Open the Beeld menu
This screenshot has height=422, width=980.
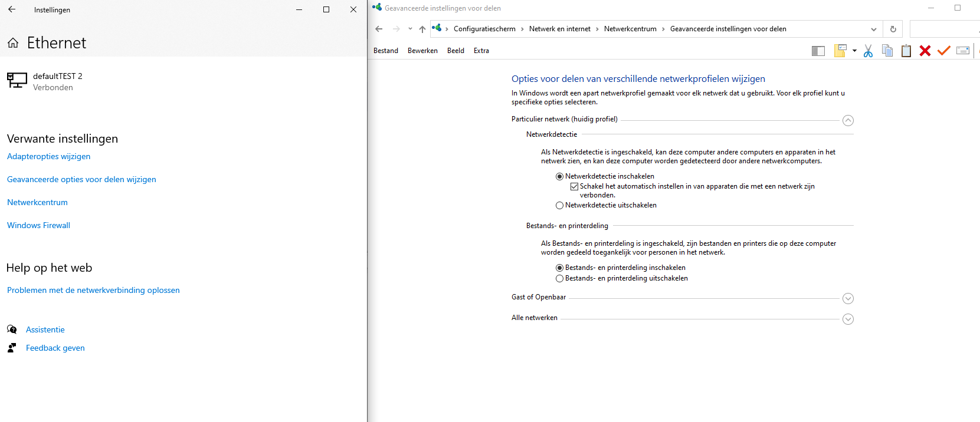[x=455, y=51]
